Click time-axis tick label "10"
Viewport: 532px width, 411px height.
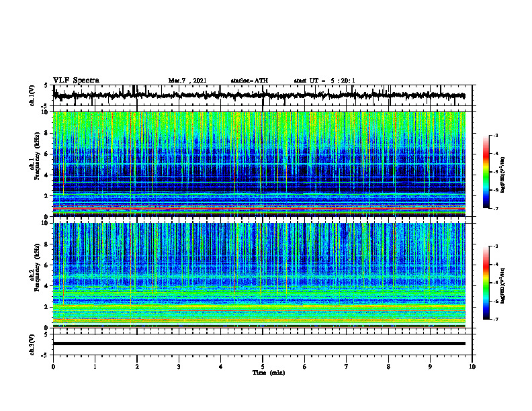pyautogui.click(x=472, y=367)
